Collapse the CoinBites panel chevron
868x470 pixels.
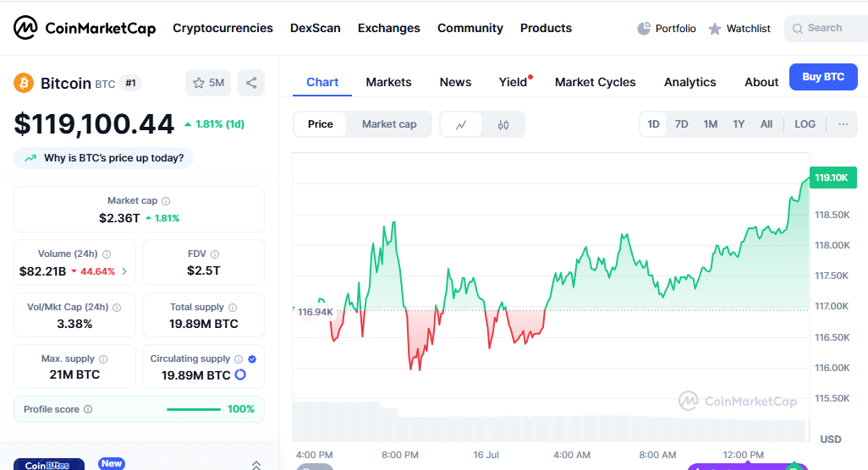[255, 465]
